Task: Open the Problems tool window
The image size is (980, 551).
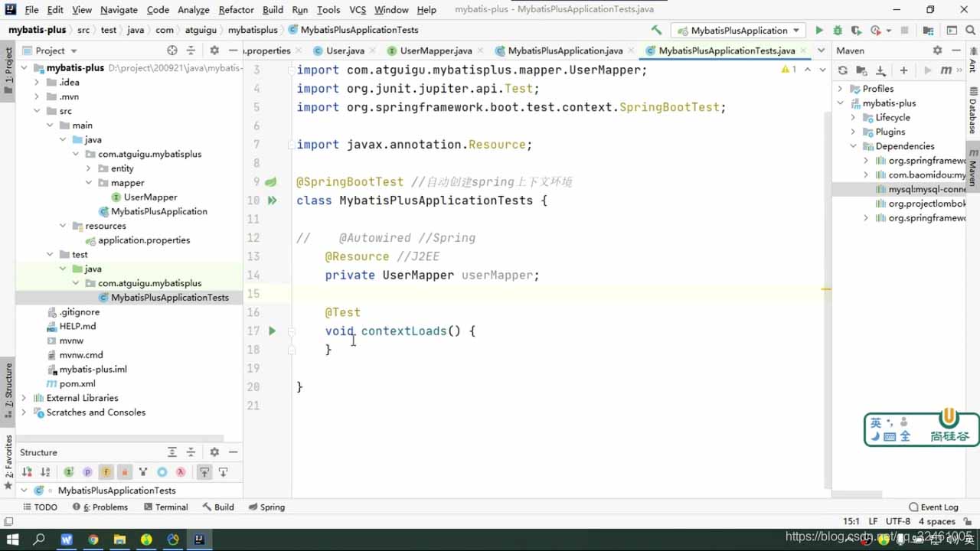Action: (x=100, y=507)
